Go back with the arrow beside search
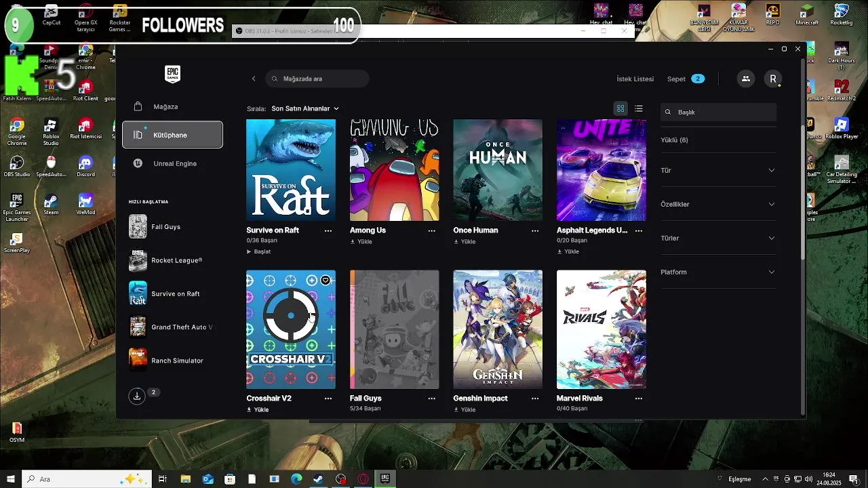This screenshot has width=868, height=488. (254, 79)
